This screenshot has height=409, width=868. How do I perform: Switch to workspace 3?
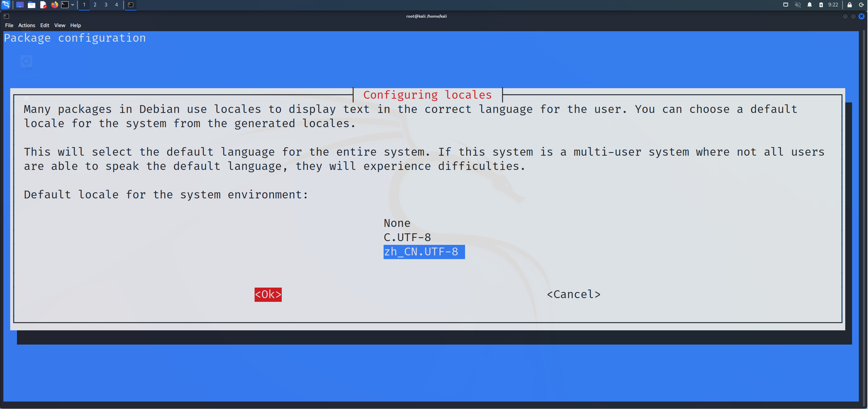pyautogui.click(x=106, y=5)
